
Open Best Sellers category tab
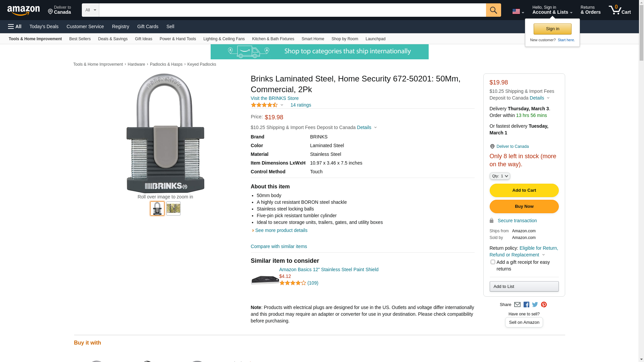(80, 39)
